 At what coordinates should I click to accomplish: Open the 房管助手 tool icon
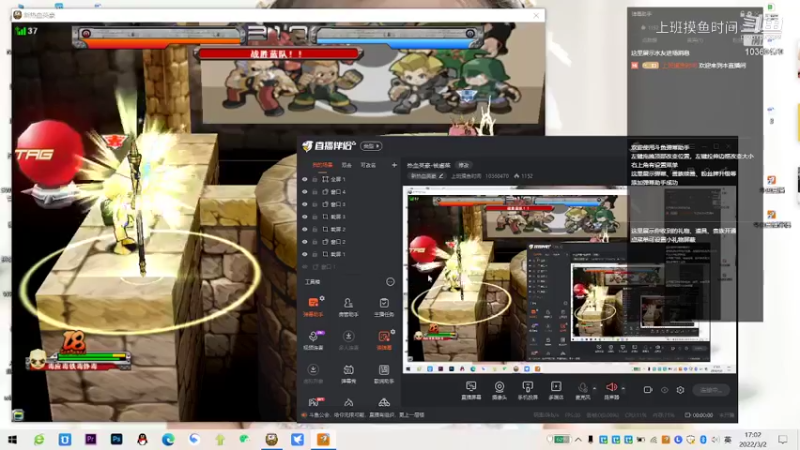point(348,307)
